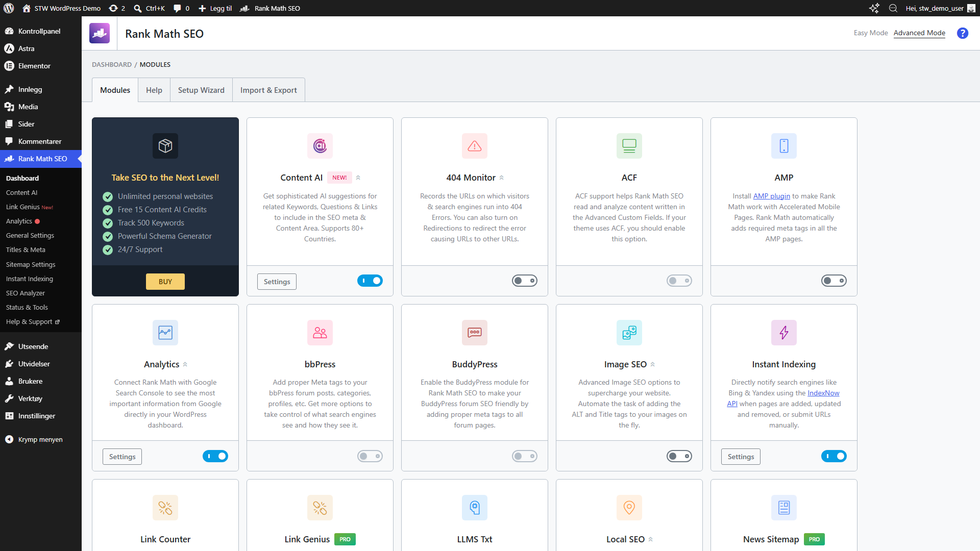Click the Link Counter module icon
980x551 pixels.
pyautogui.click(x=165, y=508)
